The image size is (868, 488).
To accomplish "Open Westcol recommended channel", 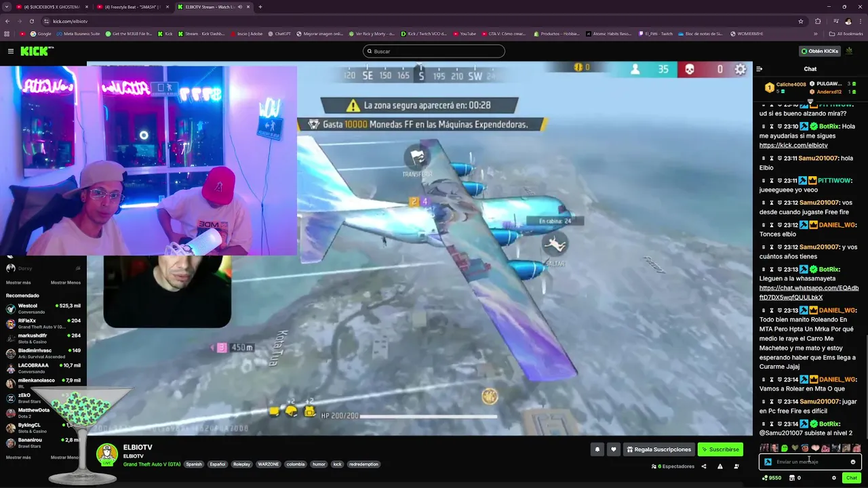I will tap(43, 308).
